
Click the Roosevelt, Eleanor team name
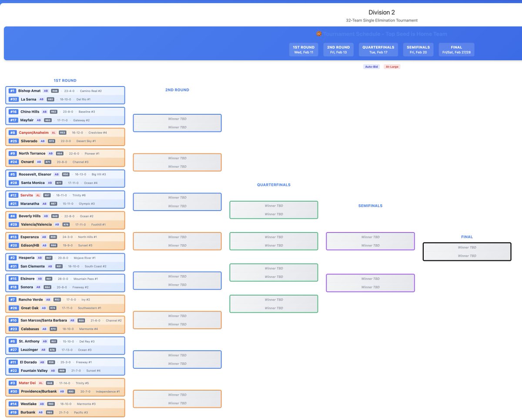click(x=35, y=174)
